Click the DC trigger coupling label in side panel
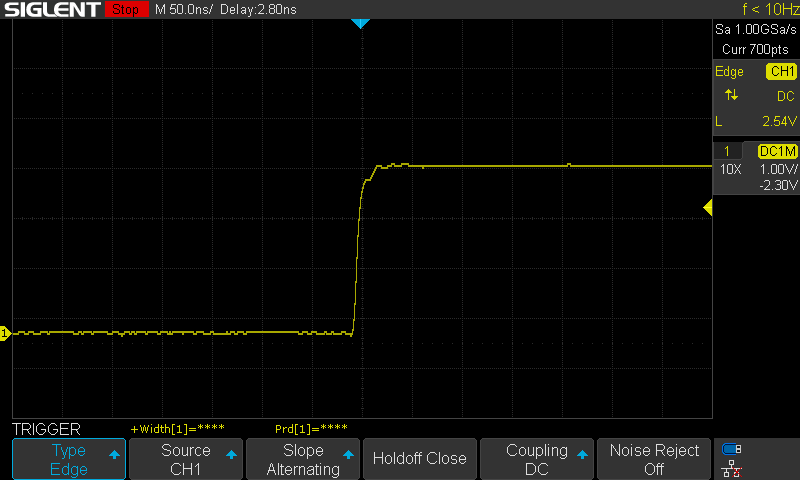Viewport: 800px width, 480px height. click(x=786, y=96)
